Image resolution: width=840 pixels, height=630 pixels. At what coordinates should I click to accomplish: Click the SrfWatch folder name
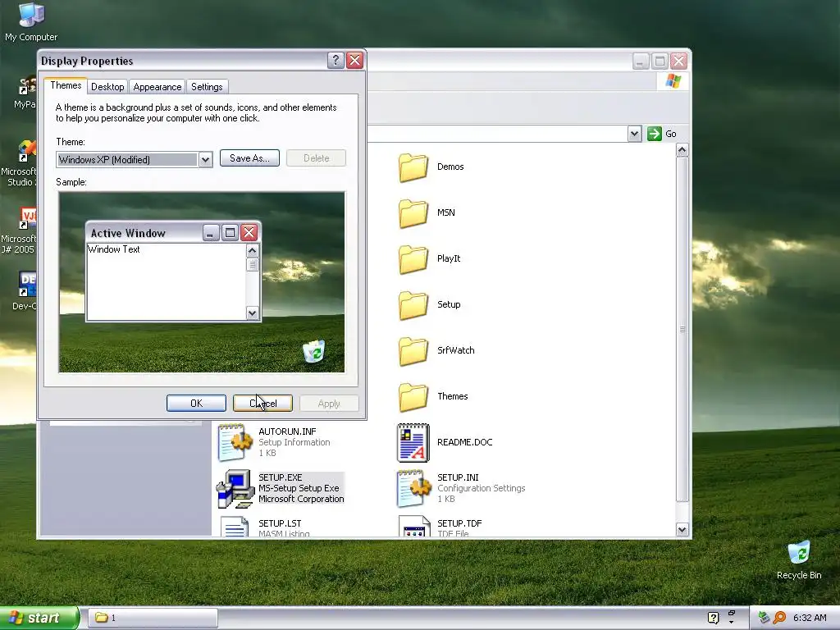pyautogui.click(x=456, y=350)
